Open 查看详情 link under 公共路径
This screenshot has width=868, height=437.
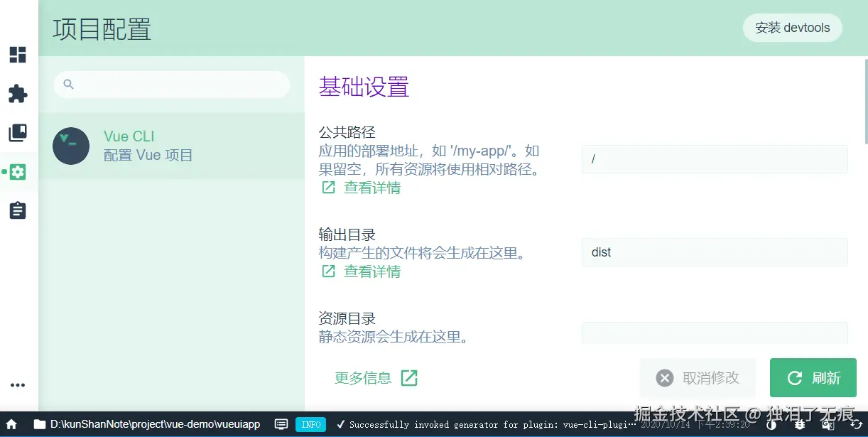(361, 188)
